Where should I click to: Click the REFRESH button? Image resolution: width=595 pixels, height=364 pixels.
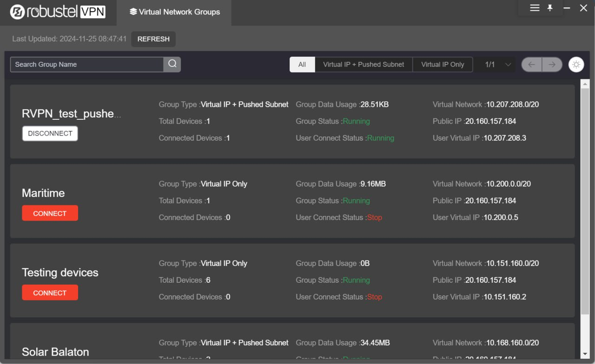tap(153, 39)
